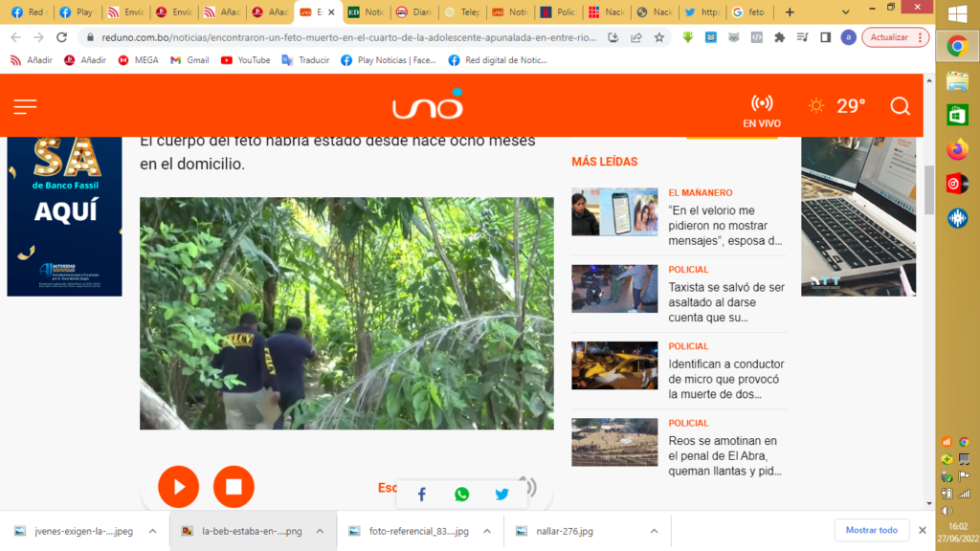Stop the article audio narration

pos(234,487)
